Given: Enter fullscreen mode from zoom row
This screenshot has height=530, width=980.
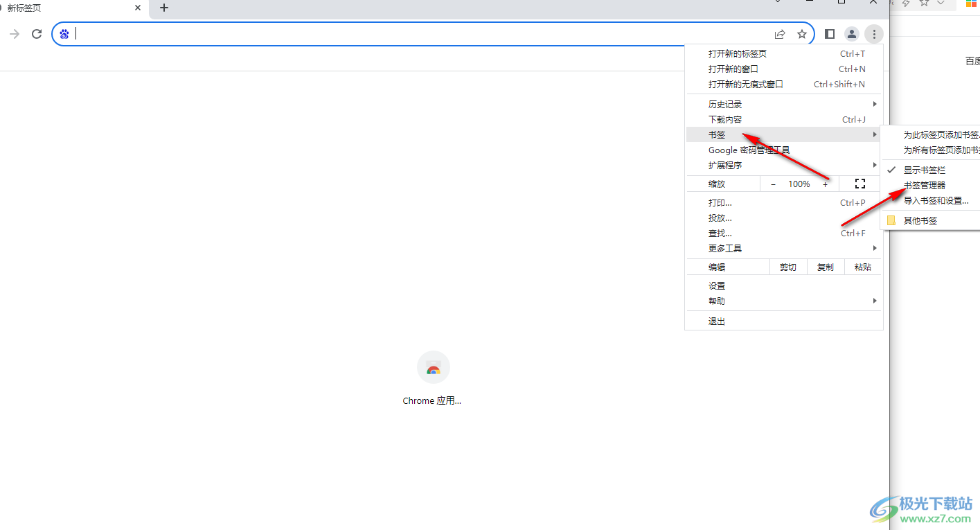Looking at the screenshot, I should click(860, 184).
